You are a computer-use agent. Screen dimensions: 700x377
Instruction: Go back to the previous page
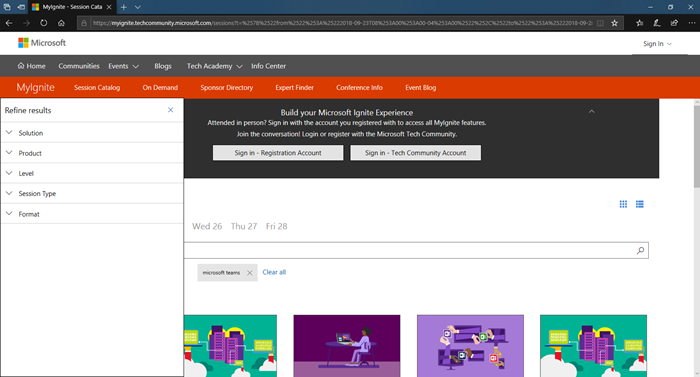(9, 23)
